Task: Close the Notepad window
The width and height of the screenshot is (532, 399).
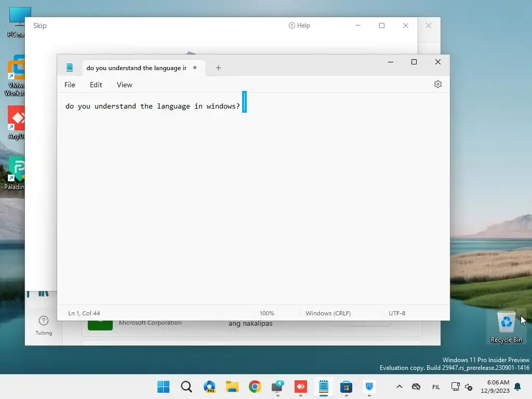Action: coord(437,62)
